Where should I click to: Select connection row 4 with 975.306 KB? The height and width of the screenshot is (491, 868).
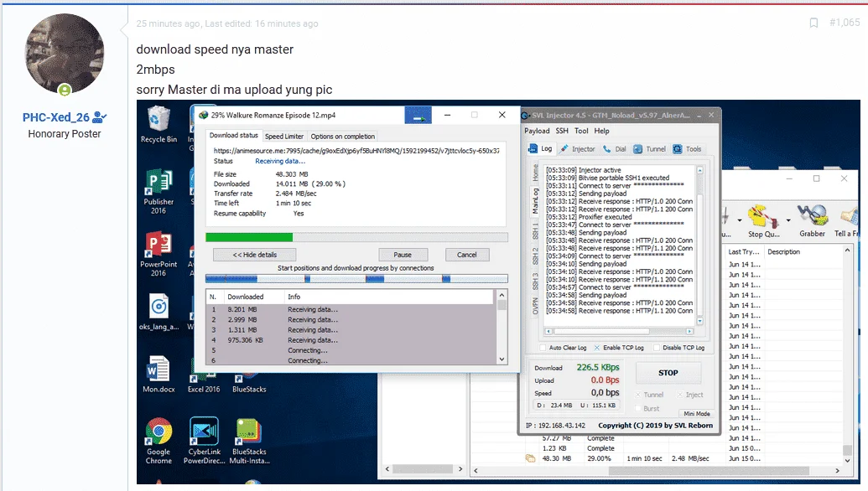351,340
